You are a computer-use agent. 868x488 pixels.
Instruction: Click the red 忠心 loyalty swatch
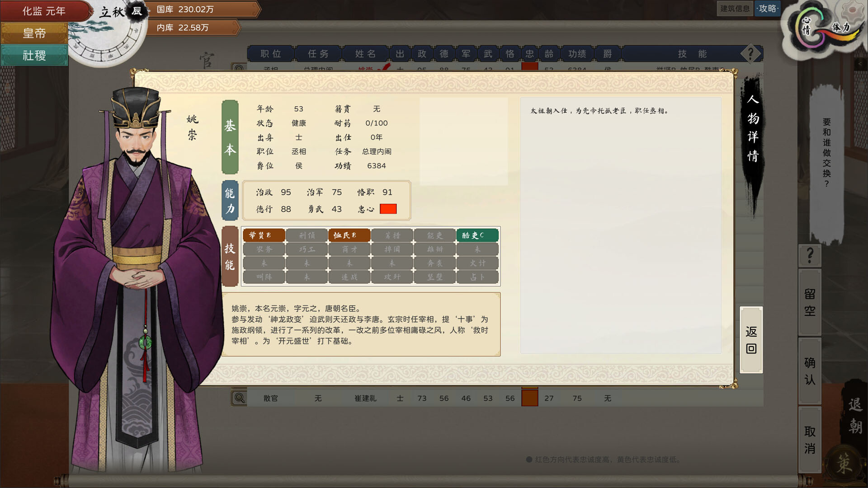point(388,209)
